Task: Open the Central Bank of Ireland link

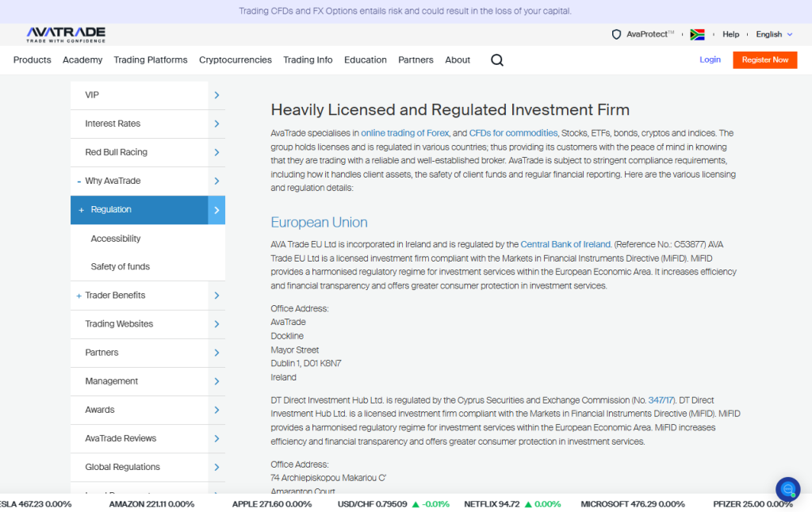Action: [565, 244]
